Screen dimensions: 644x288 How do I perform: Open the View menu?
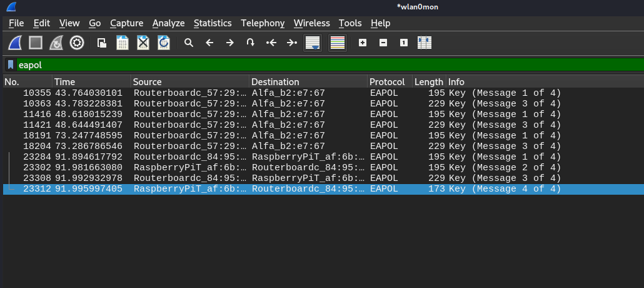(x=69, y=23)
